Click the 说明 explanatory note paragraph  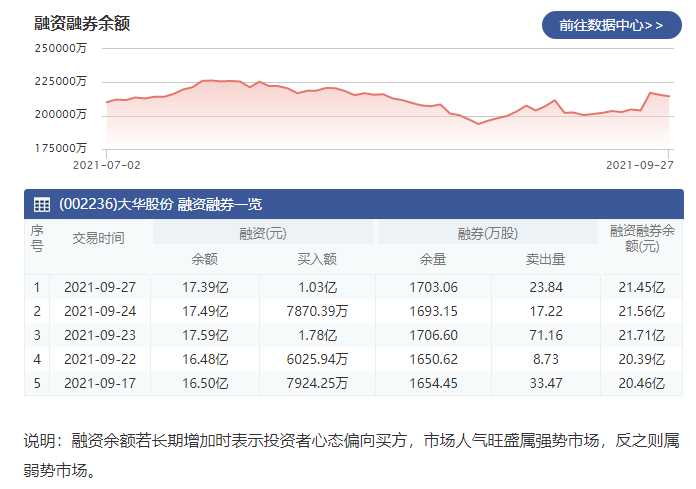(x=352, y=455)
